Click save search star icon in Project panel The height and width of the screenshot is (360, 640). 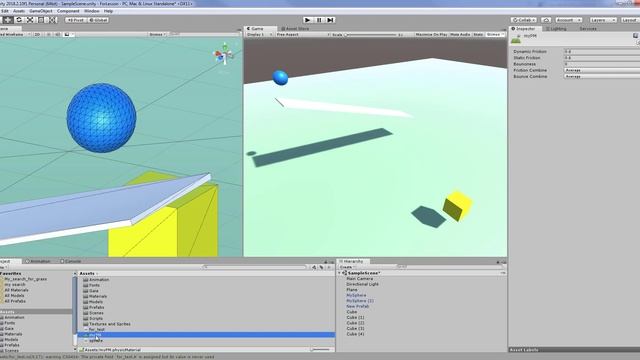329,267
